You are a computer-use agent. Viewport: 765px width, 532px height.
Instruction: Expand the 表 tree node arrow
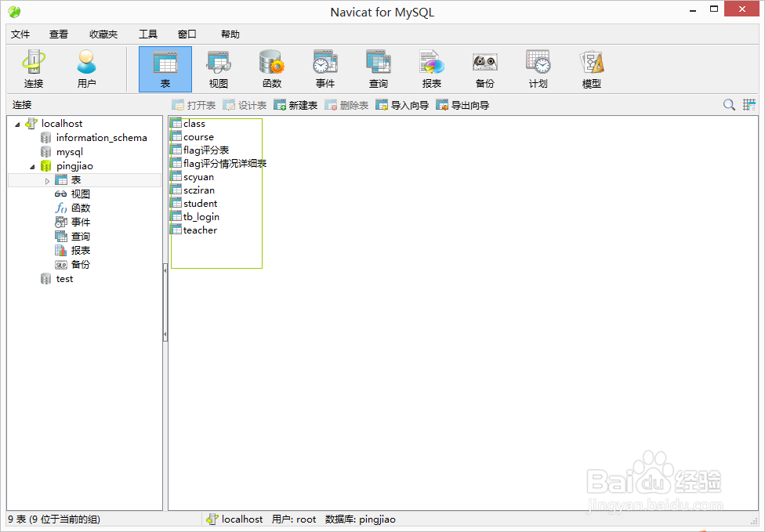point(47,181)
